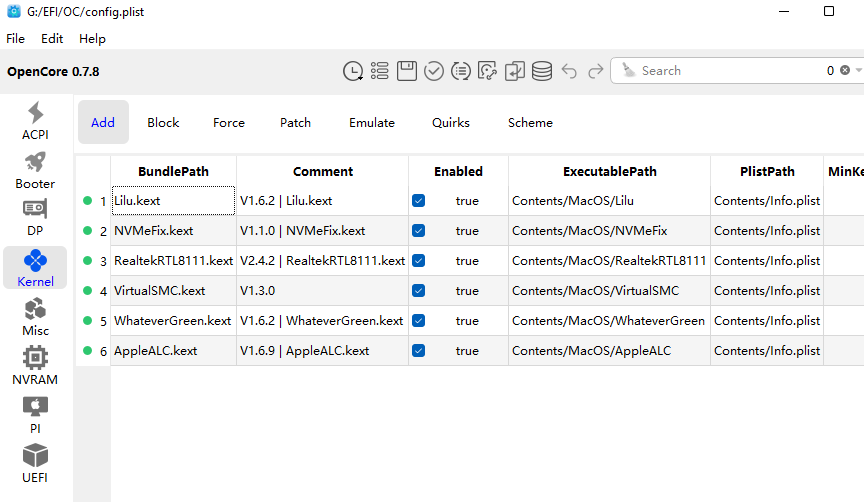Uncheck Enabled checkbox for Lilu.kext
This screenshot has width=864, height=502.
(418, 201)
